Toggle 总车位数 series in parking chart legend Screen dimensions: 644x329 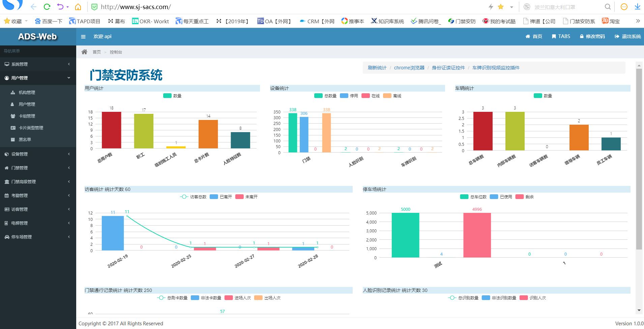[473, 197]
